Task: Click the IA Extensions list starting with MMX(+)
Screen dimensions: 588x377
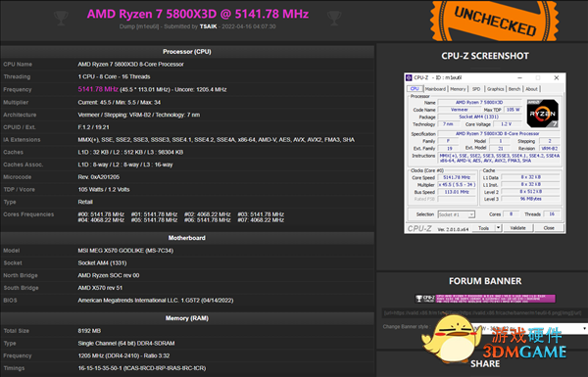Action: pyautogui.click(x=217, y=140)
